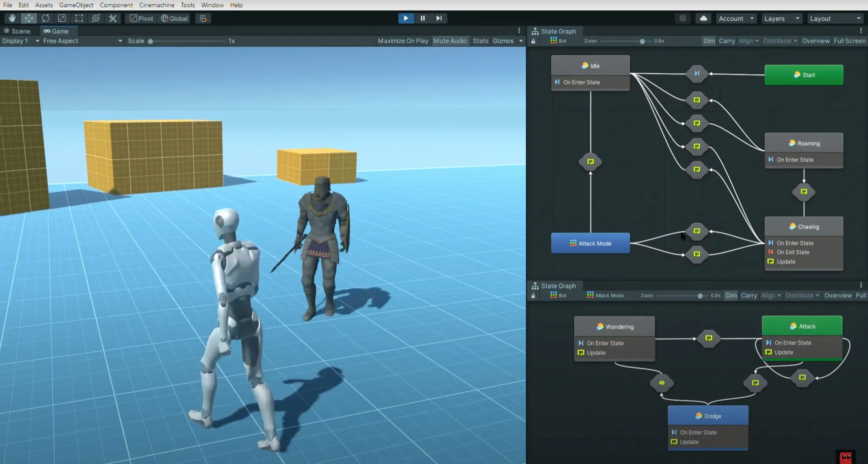Click the lock icon in top State Graph
Image resolution: width=868 pixels, height=464 pixels.
click(533, 41)
